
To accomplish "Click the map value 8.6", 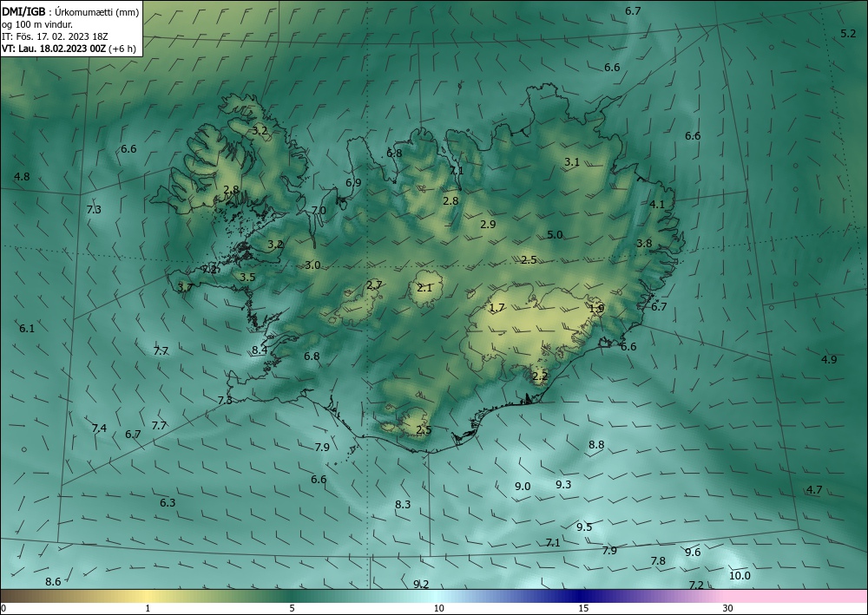I will pos(53,582).
